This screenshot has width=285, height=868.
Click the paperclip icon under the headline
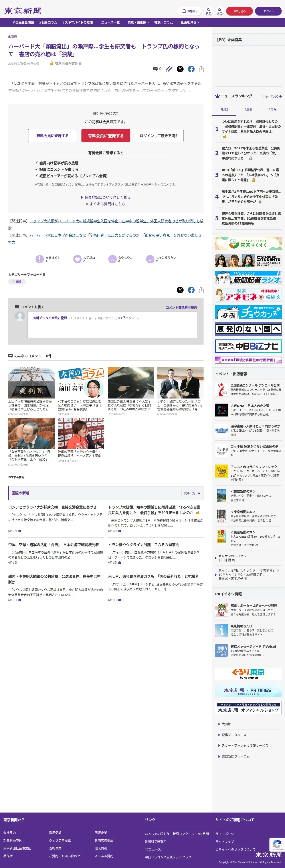click(x=169, y=69)
